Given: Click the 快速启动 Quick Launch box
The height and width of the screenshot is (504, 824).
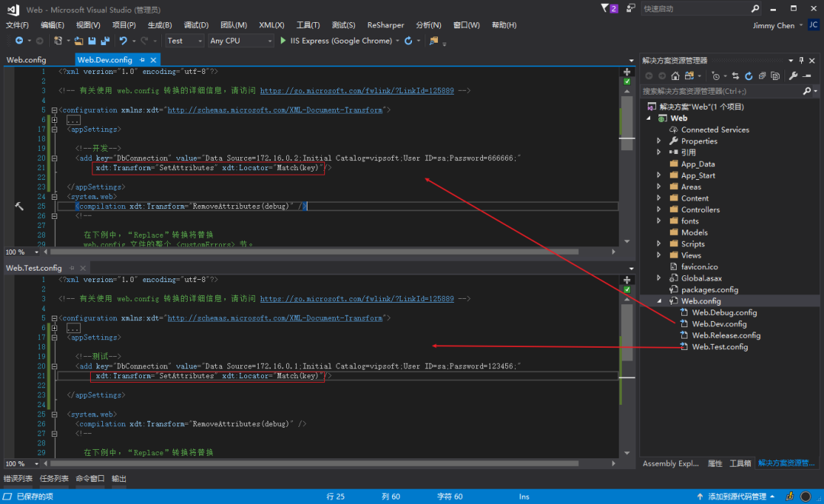Looking at the screenshot, I should (x=695, y=8).
